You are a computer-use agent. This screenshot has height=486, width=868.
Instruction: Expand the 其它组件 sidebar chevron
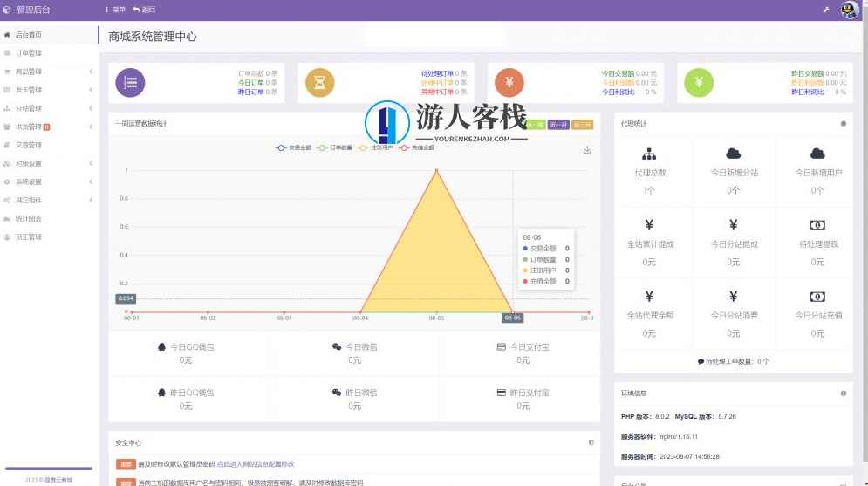(x=91, y=201)
